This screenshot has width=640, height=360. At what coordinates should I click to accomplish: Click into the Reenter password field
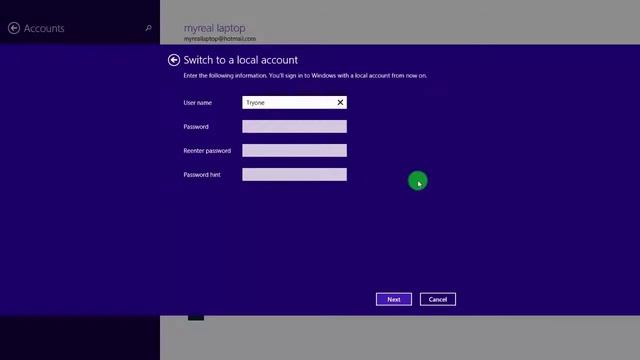coord(294,151)
